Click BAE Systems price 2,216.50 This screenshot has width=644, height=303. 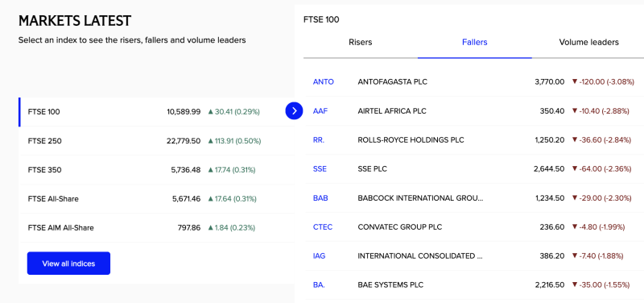point(550,285)
